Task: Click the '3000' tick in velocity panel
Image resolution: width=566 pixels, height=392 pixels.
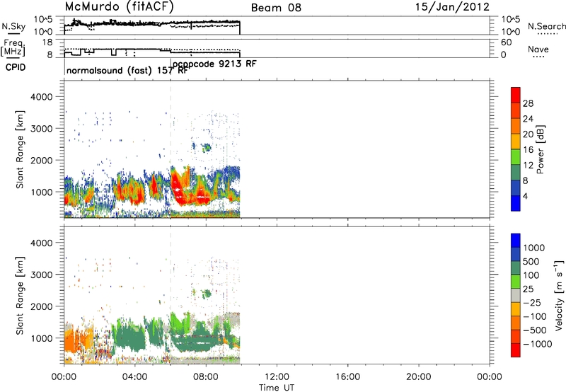Action: pyautogui.click(x=42, y=275)
